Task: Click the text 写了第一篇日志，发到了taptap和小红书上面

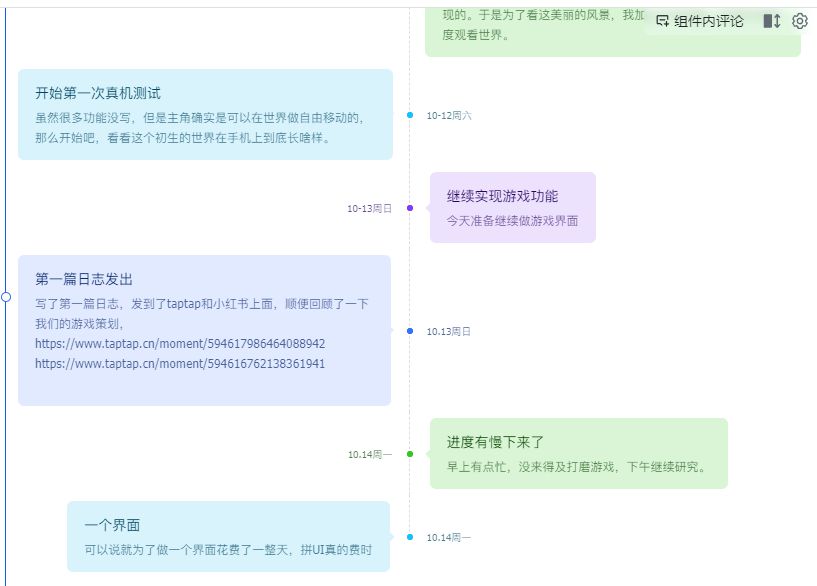Action: tap(154, 304)
